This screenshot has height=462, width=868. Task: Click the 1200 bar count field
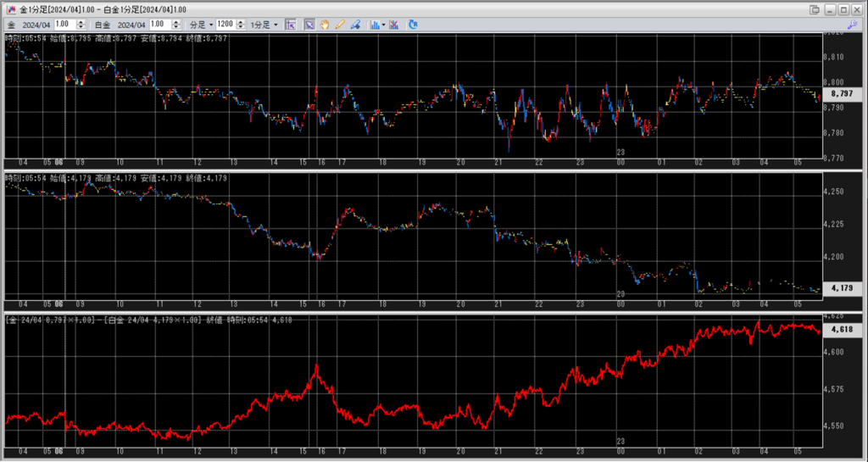click(225, 25)
